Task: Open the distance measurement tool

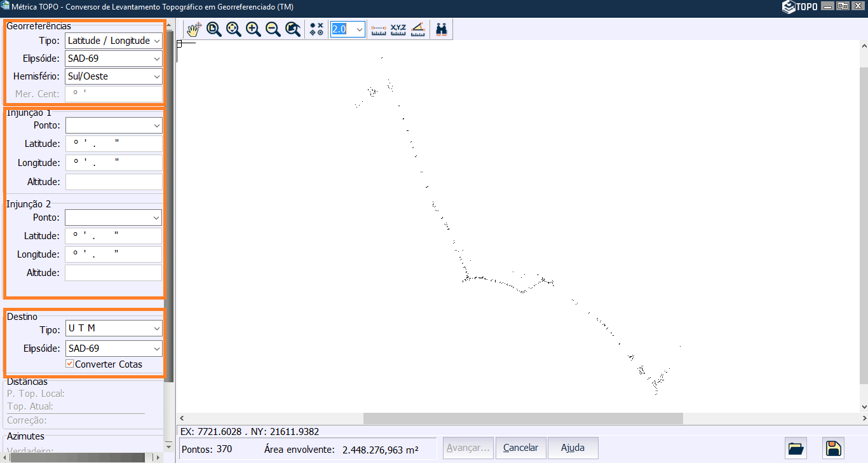Action: tap(379, 29)
